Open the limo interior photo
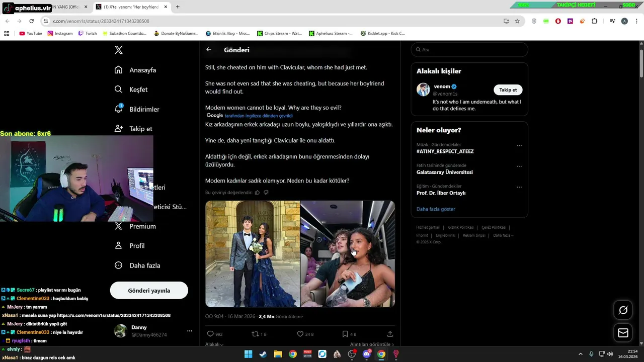 click(348, 254)
